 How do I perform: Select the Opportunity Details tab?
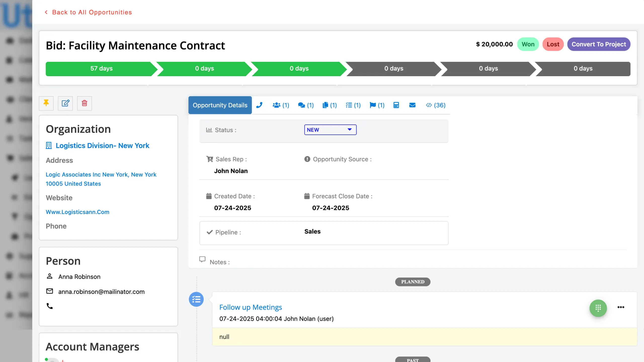point(220,105)
